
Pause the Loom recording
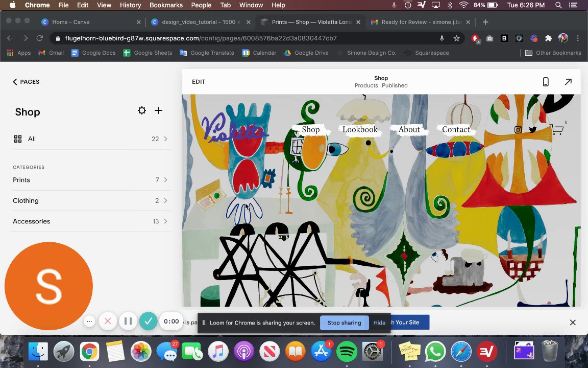point(128,321)
